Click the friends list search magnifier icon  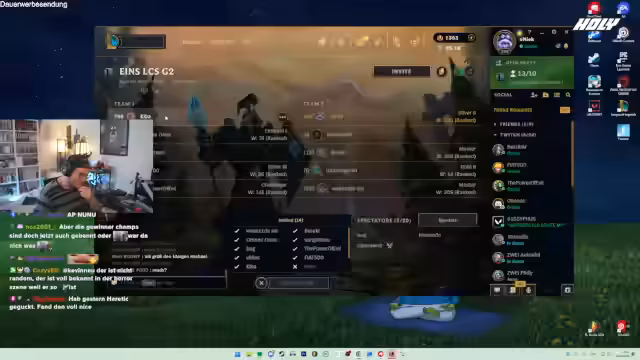pyautogui.click(x=568, y=95)
